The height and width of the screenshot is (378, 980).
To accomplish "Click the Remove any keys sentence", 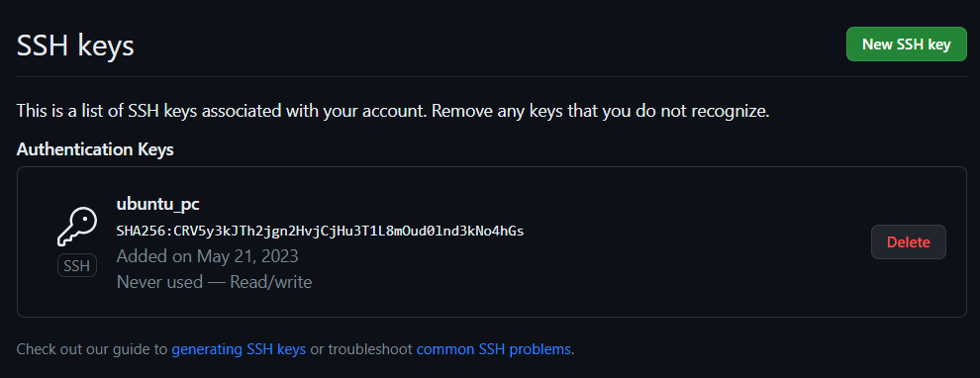I will pos(600,112).
